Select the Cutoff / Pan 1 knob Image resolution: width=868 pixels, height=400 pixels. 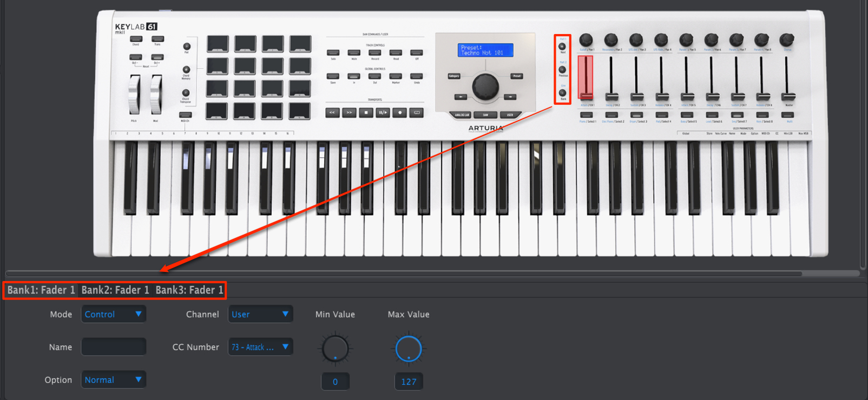(586, 39)
